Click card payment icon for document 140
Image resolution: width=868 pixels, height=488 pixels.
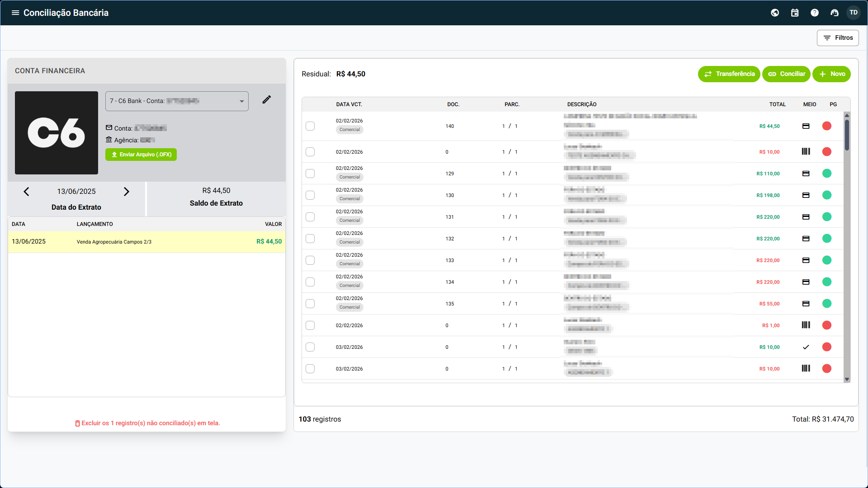click(x=806, y=126)
